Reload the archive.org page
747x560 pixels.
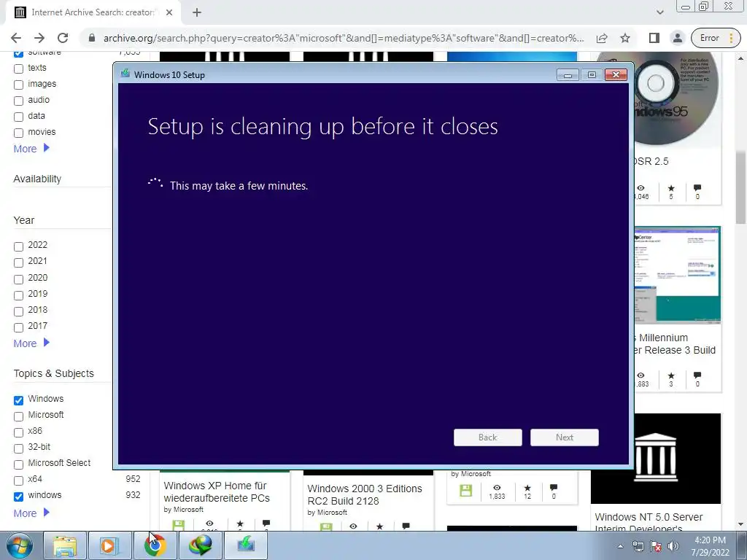click(63, 38)
